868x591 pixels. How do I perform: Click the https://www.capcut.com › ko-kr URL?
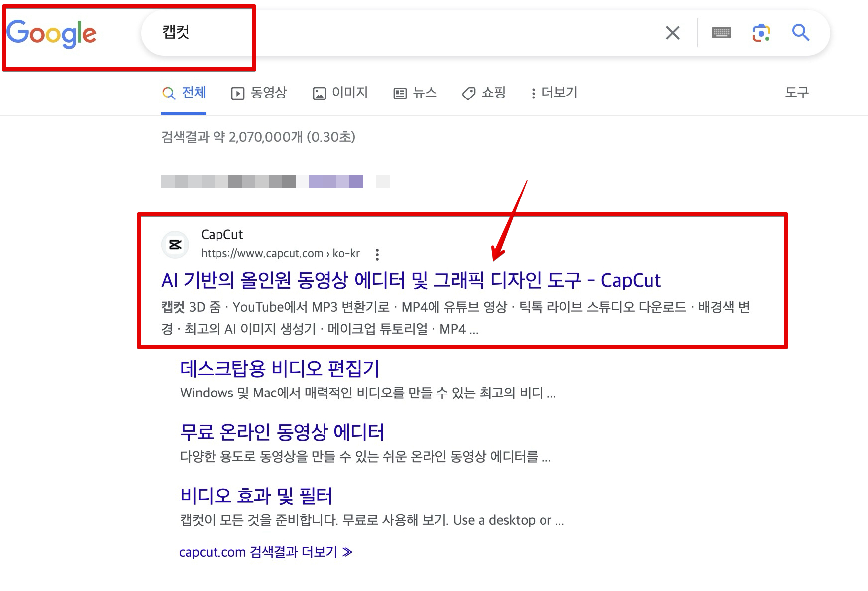[280, 253]
